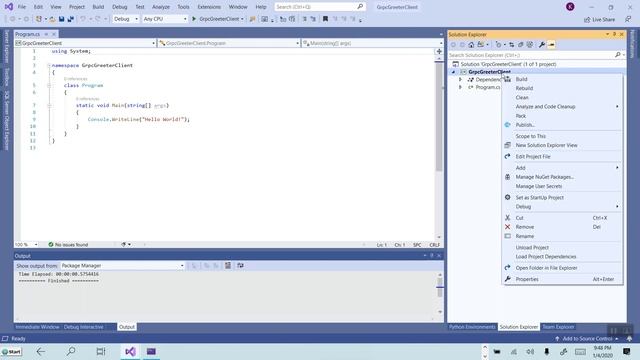Open the Any CPU platform dropdown

click(165, 19)
